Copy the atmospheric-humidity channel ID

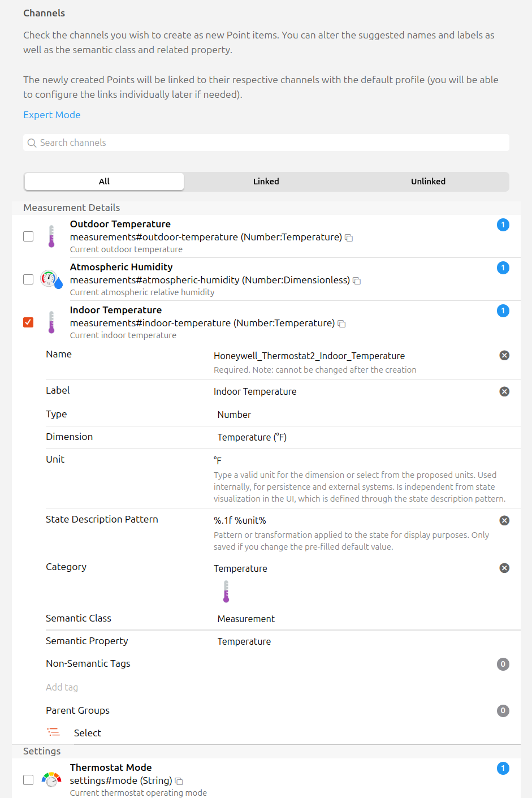[x=357, y=281]
